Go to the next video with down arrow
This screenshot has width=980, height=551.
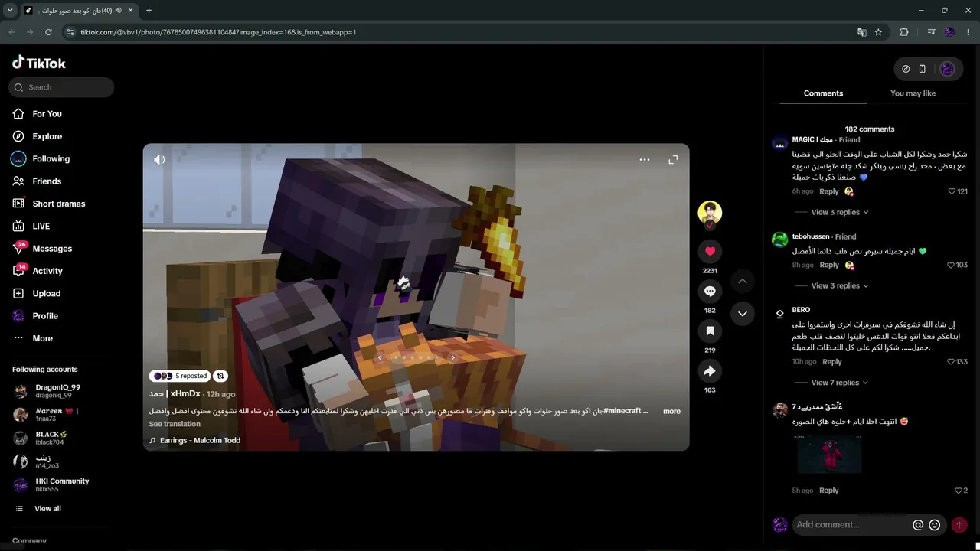point(743,314)
